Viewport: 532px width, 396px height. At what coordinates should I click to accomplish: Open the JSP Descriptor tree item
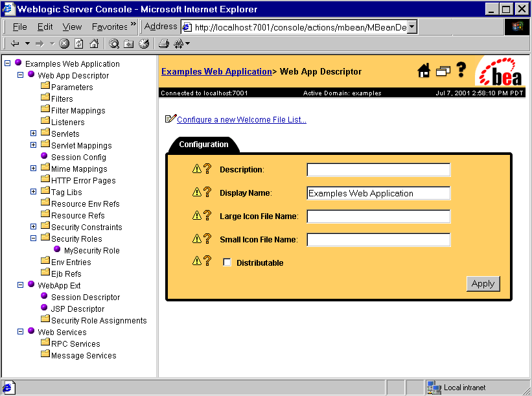(x=77, y=309)
